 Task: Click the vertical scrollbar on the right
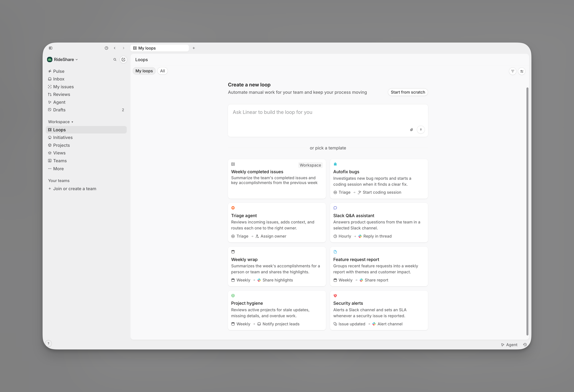click(x=527, y=211)
